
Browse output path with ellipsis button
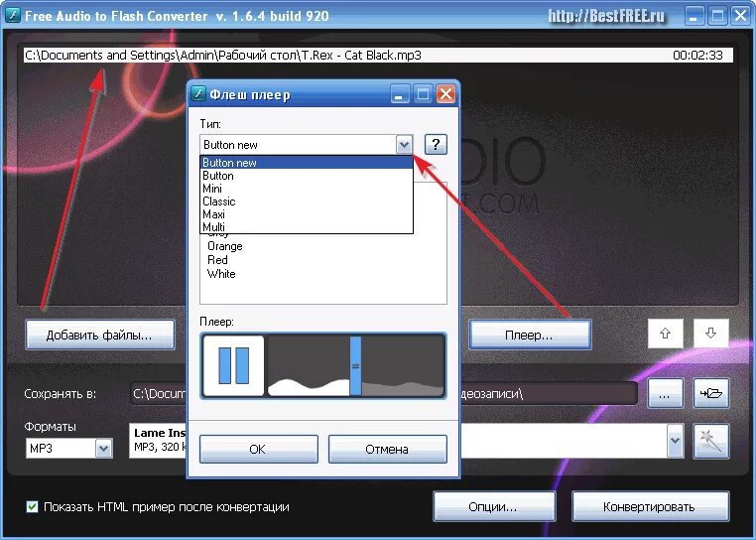pyautogui.click(x=665, y=394)
